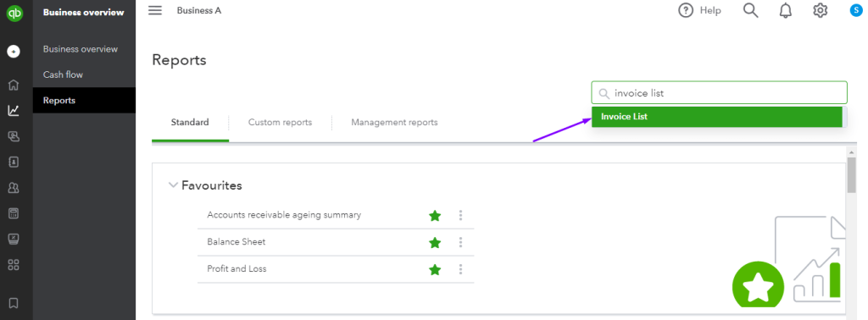The image size is (868, 320).
Task: Select Reports in the submenu
Action: pyautogui.click(x=84, y=101)
